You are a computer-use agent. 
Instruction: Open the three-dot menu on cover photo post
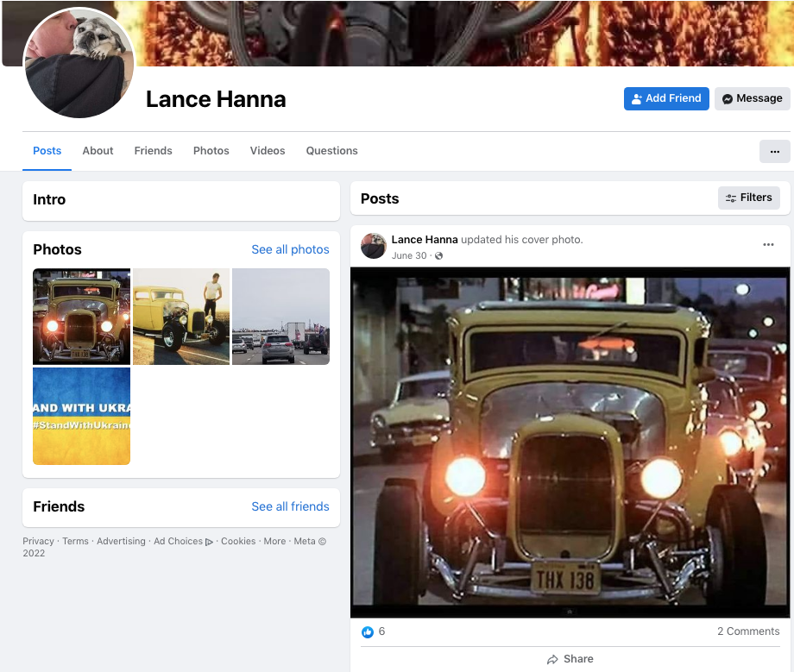[768, 244]
